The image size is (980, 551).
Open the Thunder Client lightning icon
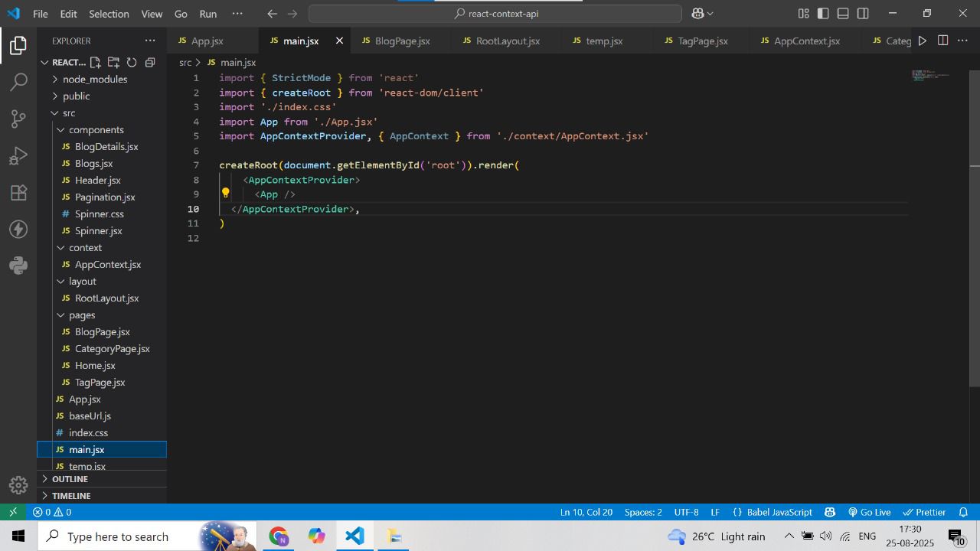tap(18, 229)
